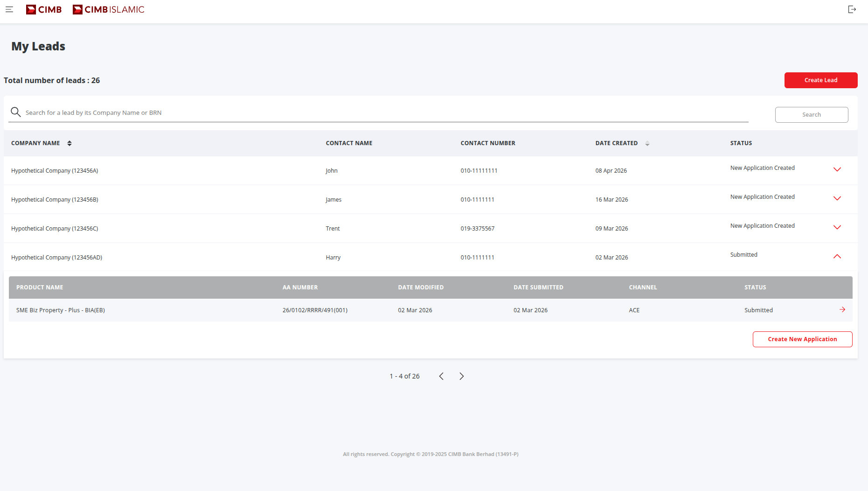868x491 pixels.
Task: Click the Date Modified subheader
Action: (421, 288)
